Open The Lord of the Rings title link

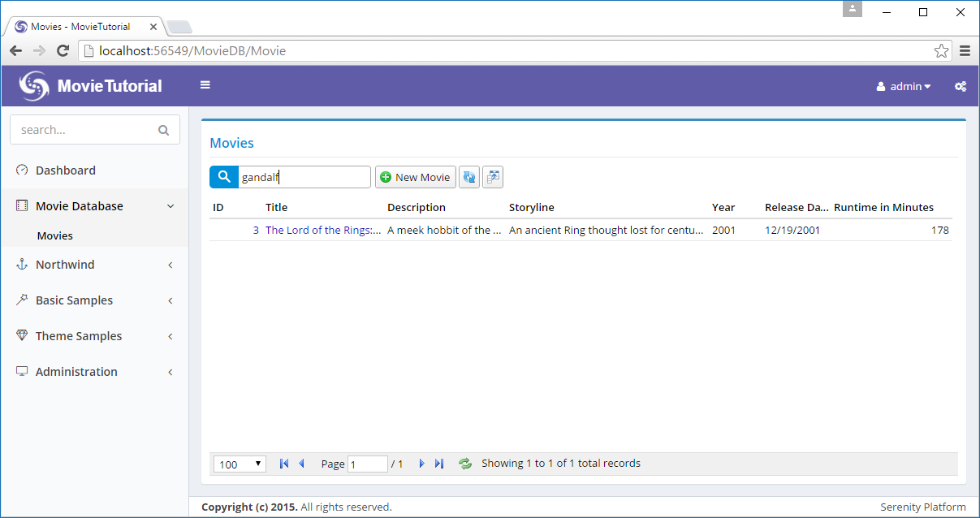point(322,230)
